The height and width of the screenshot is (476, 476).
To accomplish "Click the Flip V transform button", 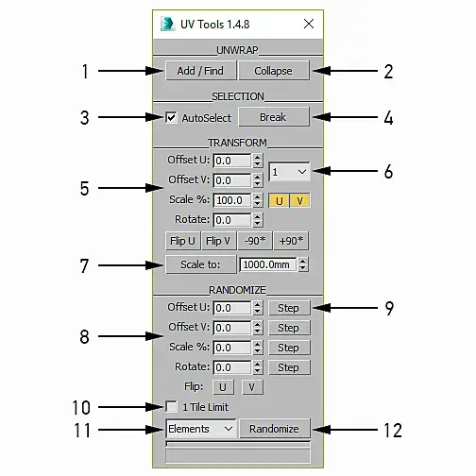I will tap(218, 241).
